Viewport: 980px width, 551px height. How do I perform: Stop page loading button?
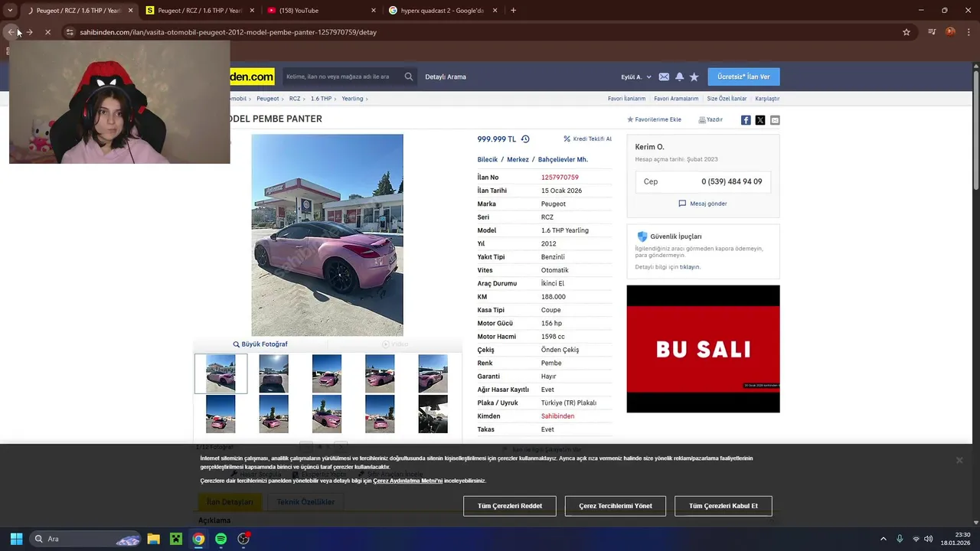(x=47, y=32)
